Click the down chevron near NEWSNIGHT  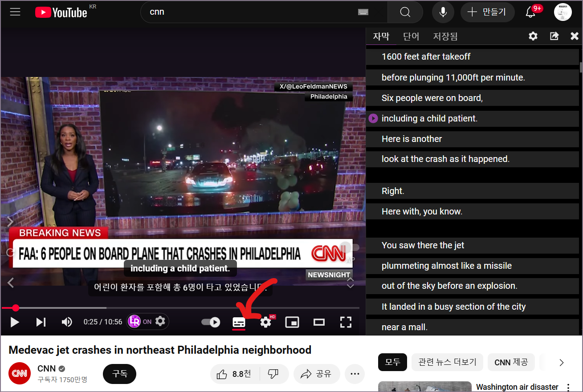[x=351, y=286]
